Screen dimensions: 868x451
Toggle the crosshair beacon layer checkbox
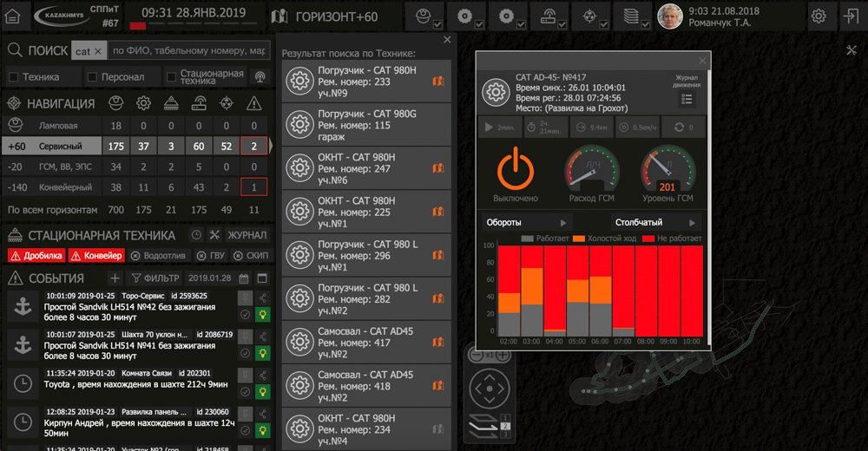tap(604, 24)
